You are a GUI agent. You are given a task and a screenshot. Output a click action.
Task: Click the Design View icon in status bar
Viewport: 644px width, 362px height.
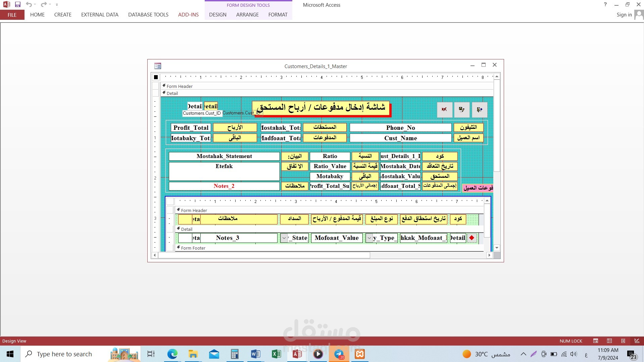tap(637, 341)
